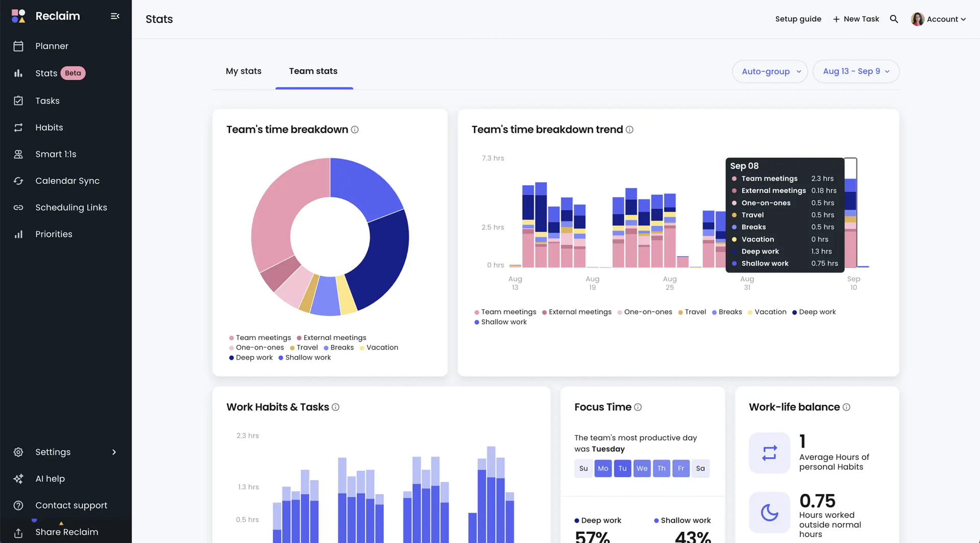Create a task with the New Task button
This screenshot has width=980, height=543.
(856, 19)
